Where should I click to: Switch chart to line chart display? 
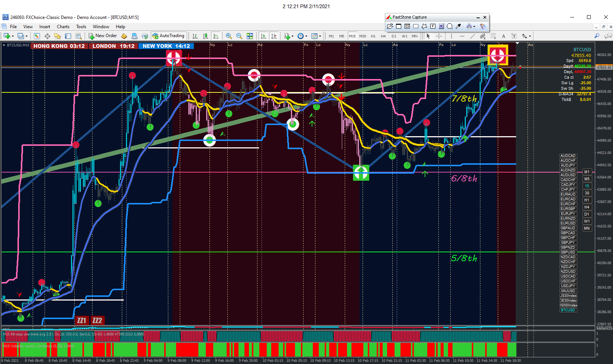point(216,36)
